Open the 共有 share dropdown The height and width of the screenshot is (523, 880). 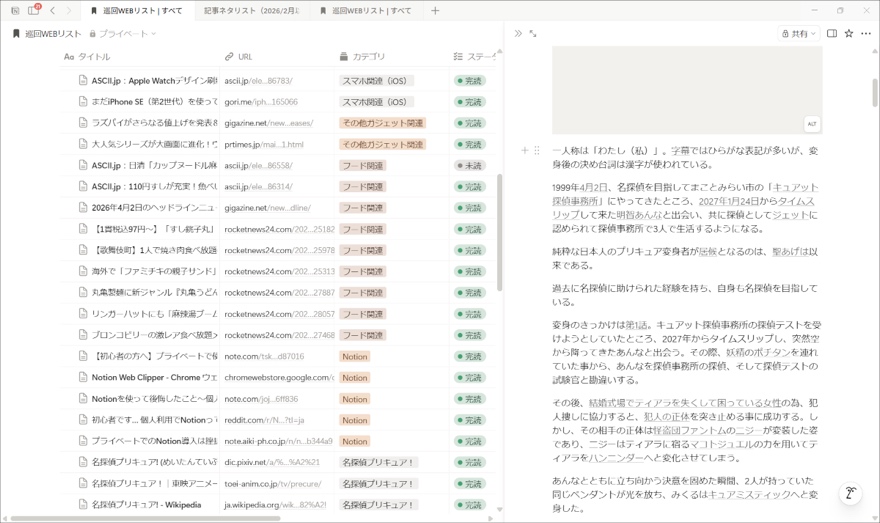pyautogui.click(x=799, y=34)
